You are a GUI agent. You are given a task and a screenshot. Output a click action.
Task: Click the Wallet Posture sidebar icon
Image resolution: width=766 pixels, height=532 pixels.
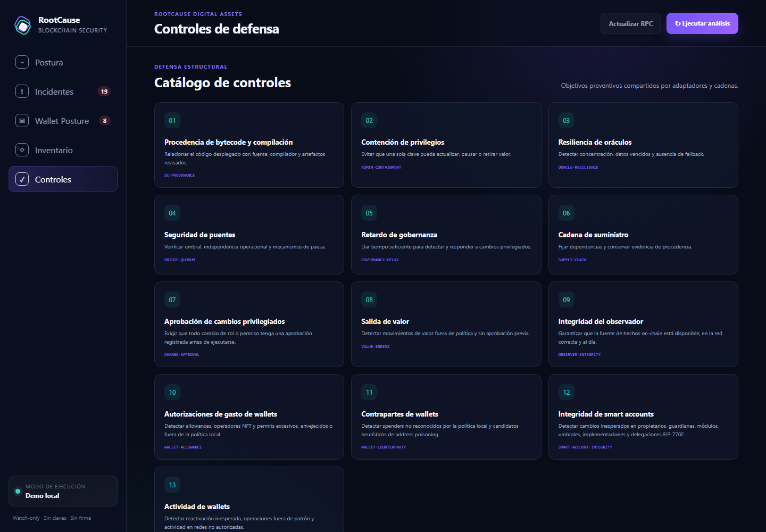coord(22,121)
